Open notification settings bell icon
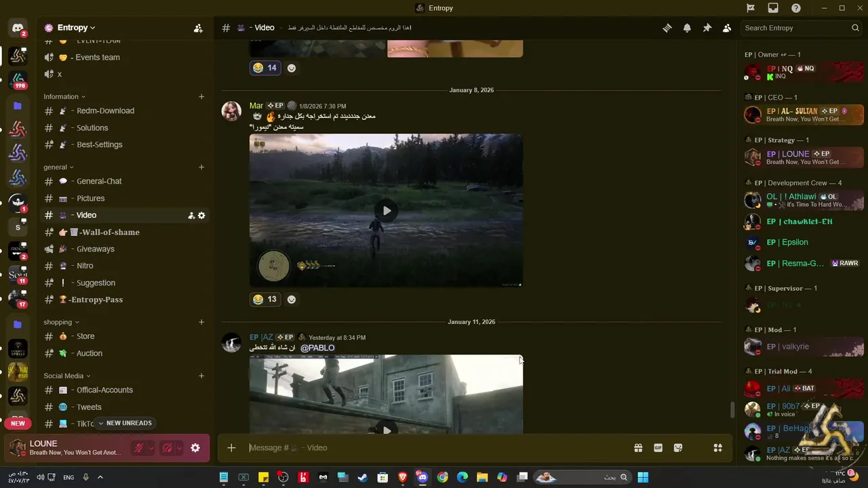 click(687, 28)
